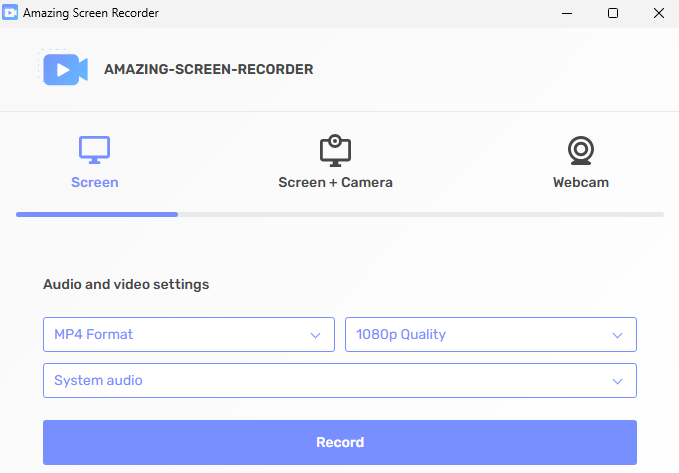Close the Amazing Screen Recorder window
The height and width of the screenshot is (473, 679).
[x=657, y=13]
